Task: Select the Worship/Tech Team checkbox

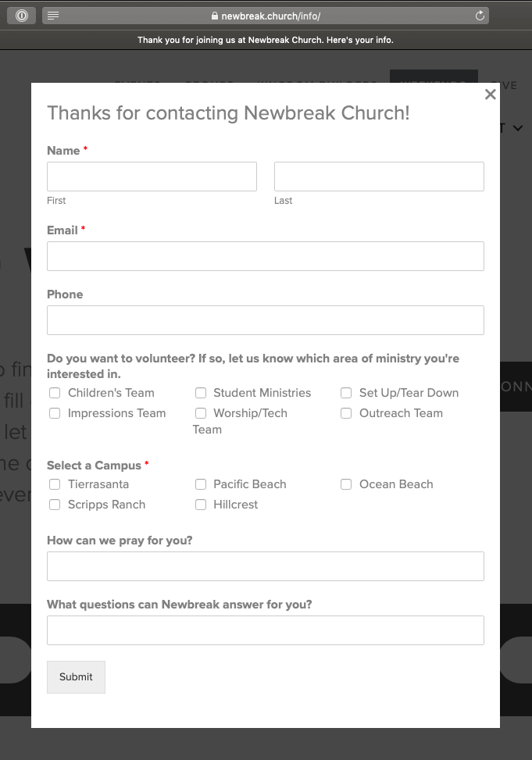Action: [x=201, y=413]
